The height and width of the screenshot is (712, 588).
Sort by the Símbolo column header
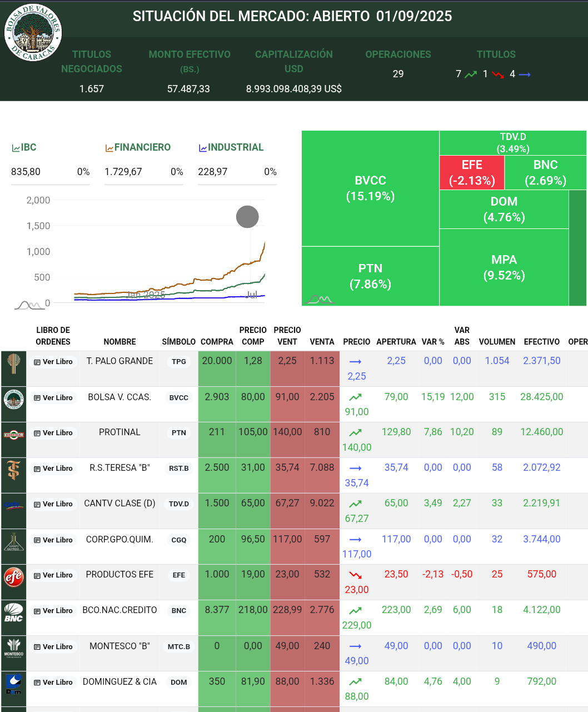click(179, 342)
